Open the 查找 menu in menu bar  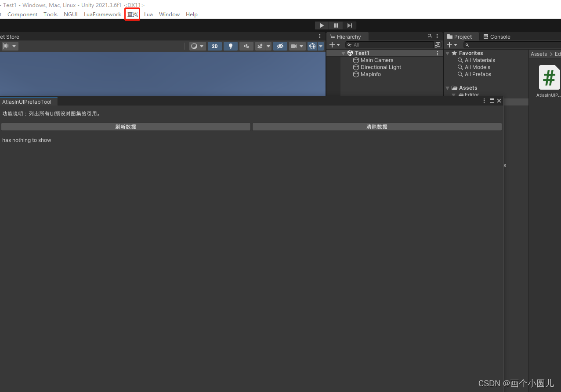click(132, 14)
